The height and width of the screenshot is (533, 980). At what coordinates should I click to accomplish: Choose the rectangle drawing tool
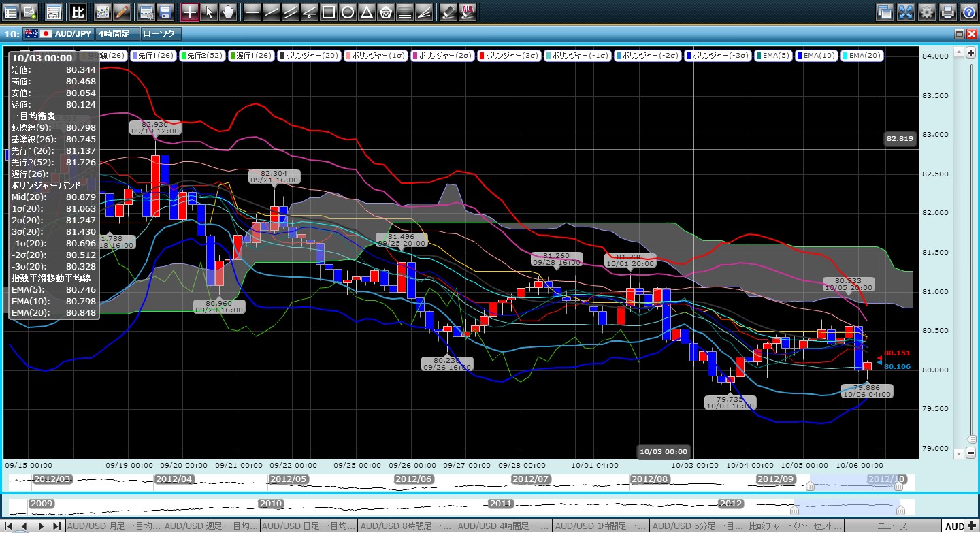tap(328, 12)
